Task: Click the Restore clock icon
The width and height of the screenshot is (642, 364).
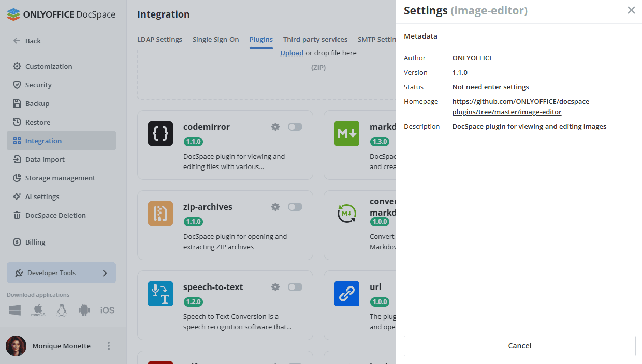Action: point(17,122)
